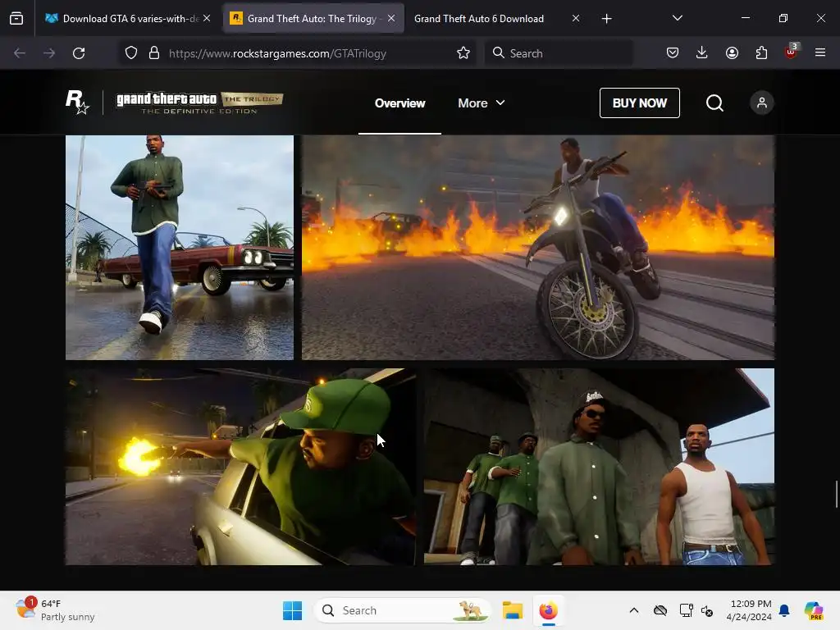Open File Explorer from taskbar
This screenshot has width=840, height=630.
pos(512,610)
